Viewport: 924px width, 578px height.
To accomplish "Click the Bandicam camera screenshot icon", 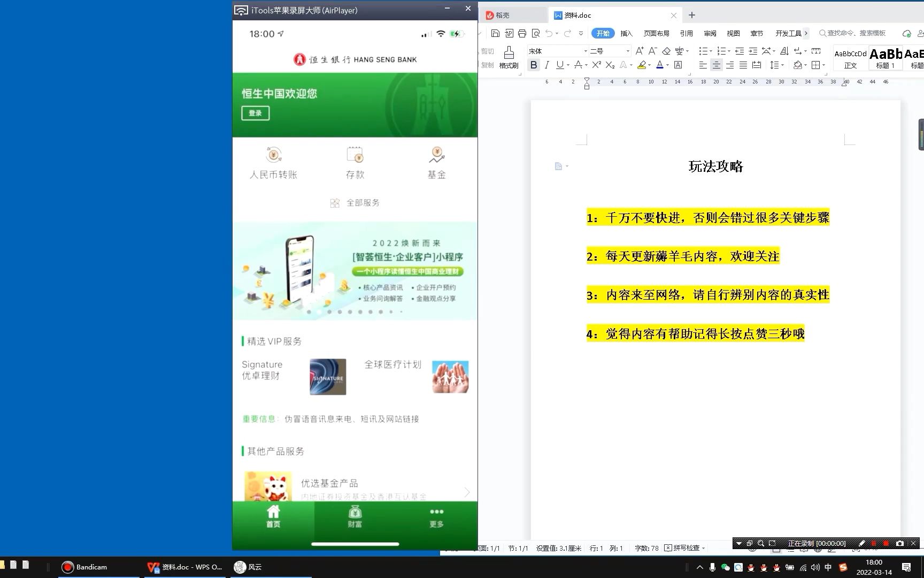I will coord(900,543).
